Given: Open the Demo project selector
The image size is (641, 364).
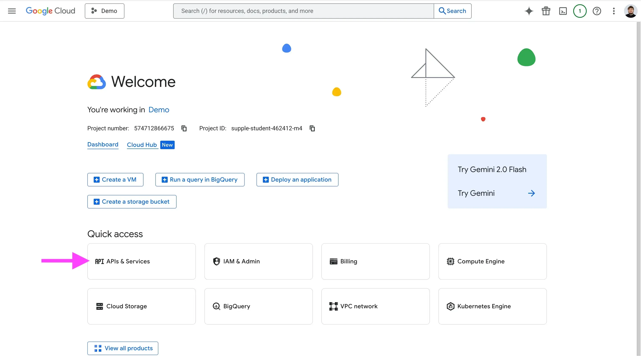Looking at the screenshot, I should tap(105, 11).
